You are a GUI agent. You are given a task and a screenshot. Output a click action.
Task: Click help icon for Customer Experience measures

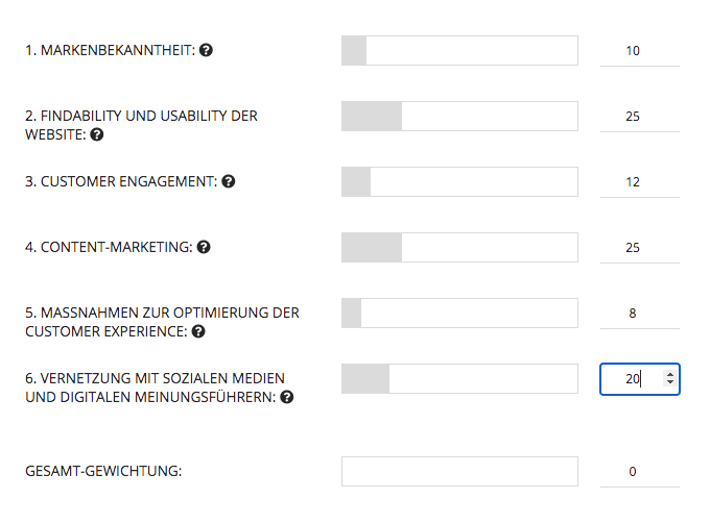(198, 332)
